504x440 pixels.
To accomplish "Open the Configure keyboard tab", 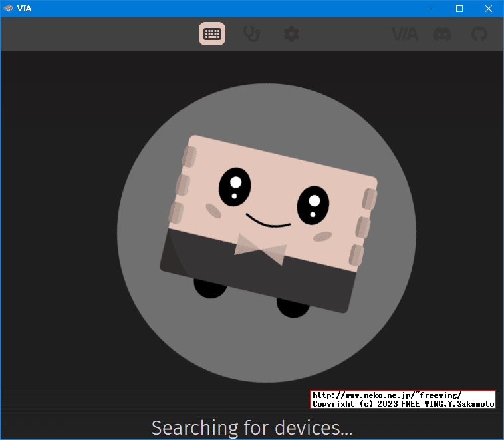I will tap(212, 33).
